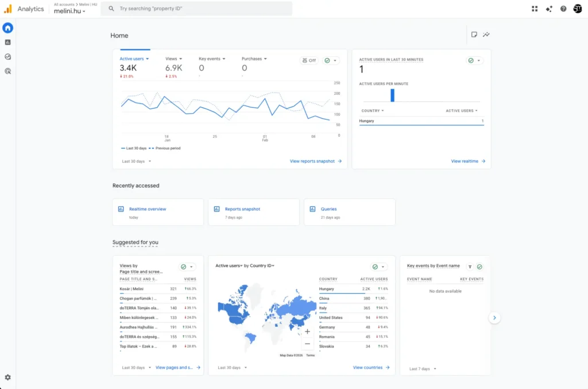Open the filter icon on Key events card

(470, 267)
